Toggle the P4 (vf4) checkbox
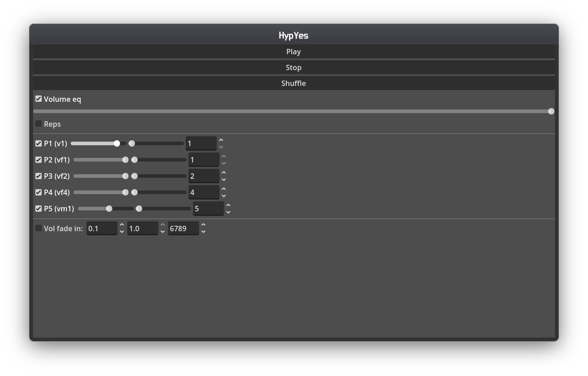 (x=39, y=192)
